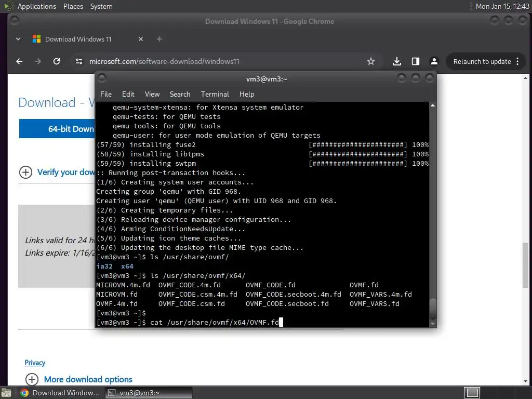Open the Terminal menu
Screen dimensions: 532x399
tap(215, 95)
